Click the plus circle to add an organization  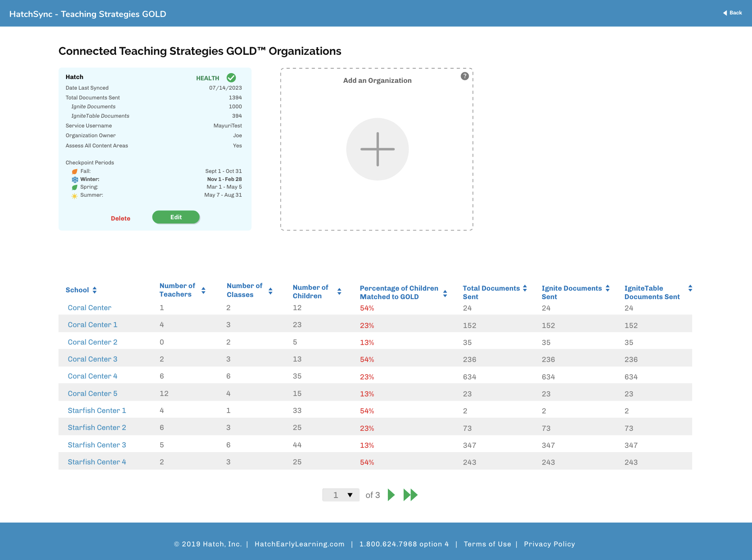pos(377,149)
